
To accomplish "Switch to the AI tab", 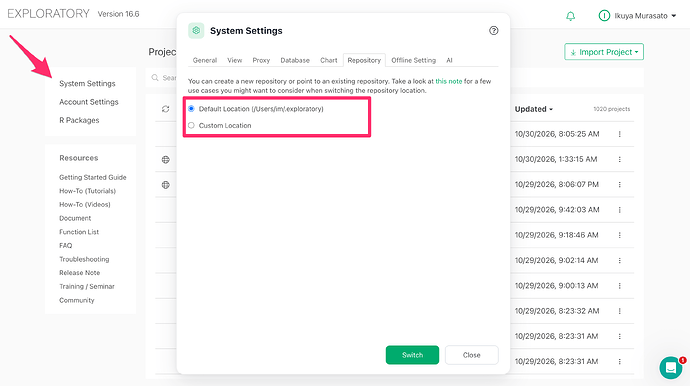I will tap(449, 60).
